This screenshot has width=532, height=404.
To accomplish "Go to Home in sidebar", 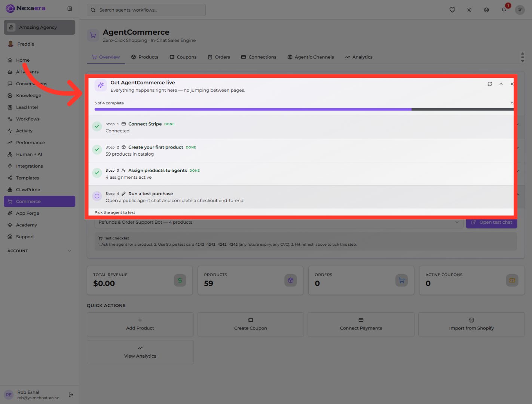I will [x=39, y=60].
